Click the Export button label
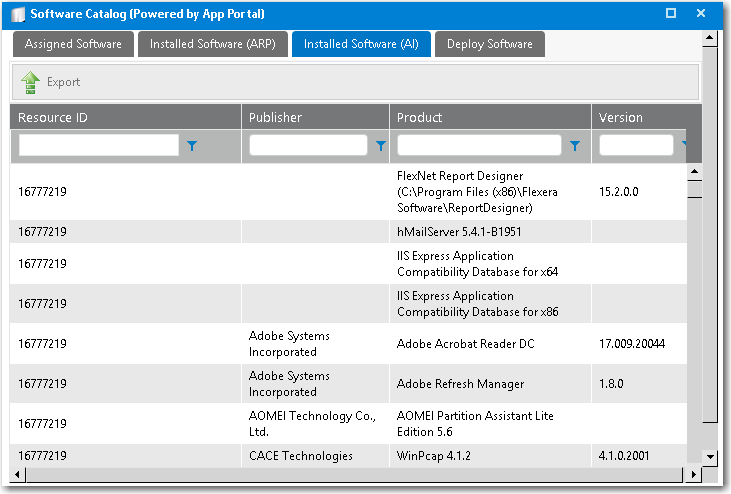The height and width of the screenshot is (494, 731). (63, 82)
